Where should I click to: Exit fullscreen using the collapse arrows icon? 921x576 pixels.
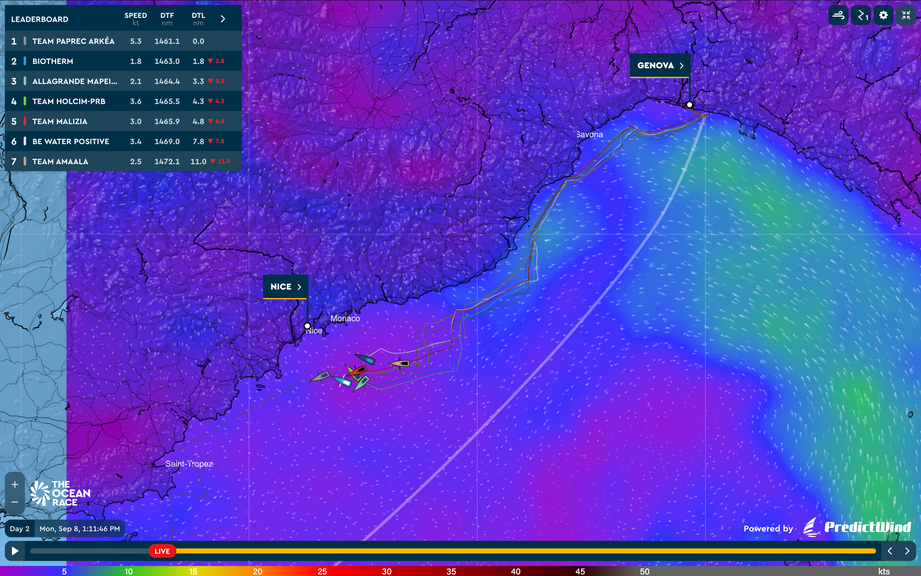click(906, 15)
